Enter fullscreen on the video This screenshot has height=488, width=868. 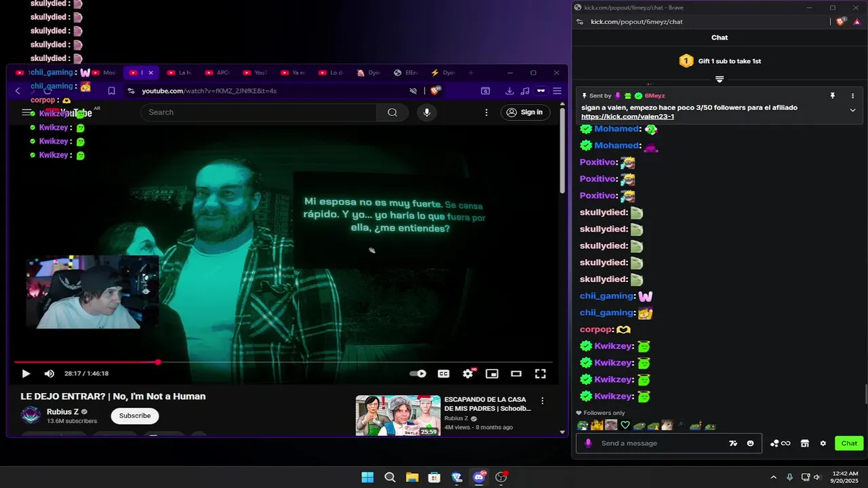[x=540, y=373]
